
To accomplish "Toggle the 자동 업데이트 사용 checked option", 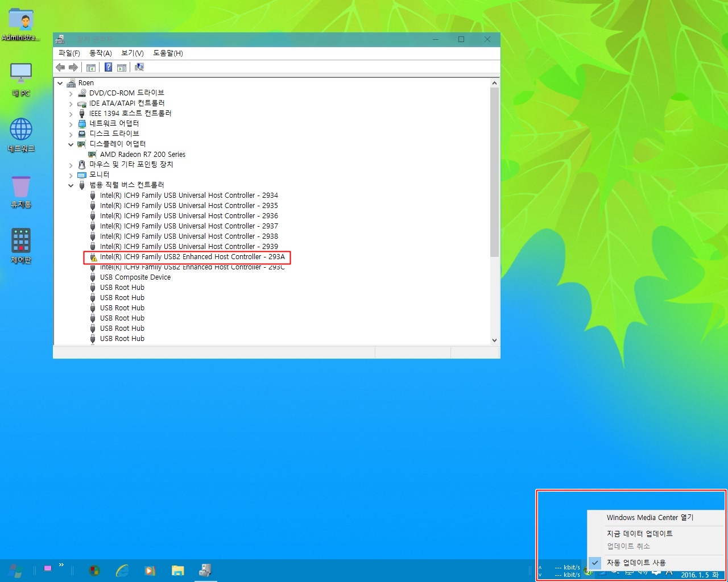I will (655, 563).
